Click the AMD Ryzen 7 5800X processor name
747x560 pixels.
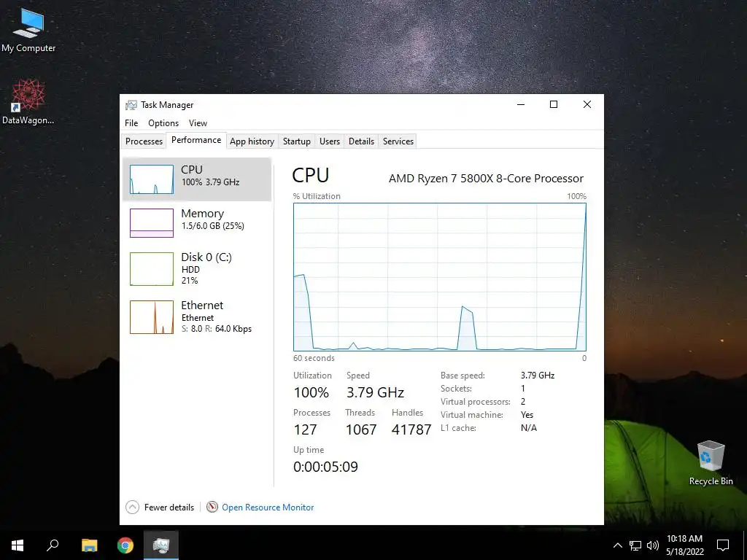point(486,178)
